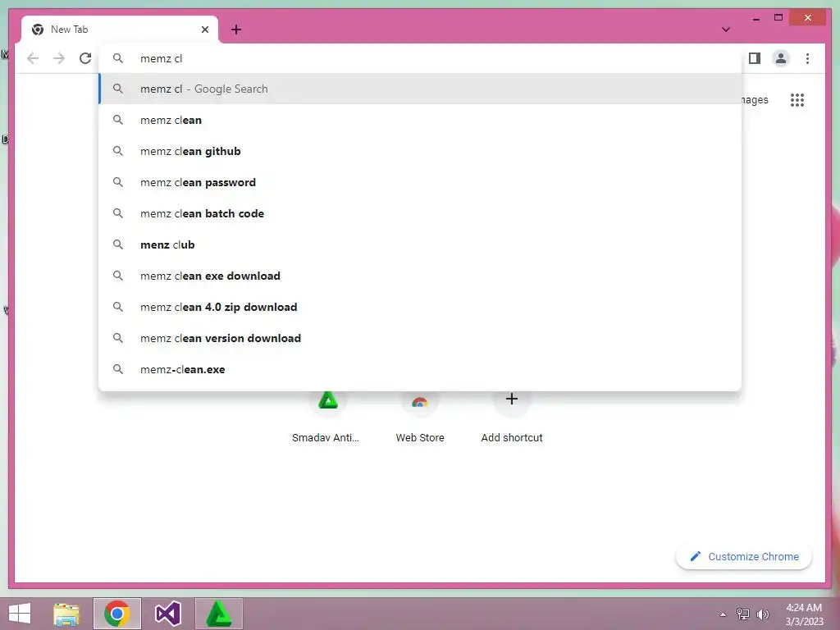The height and width of the screenshot is (630, 840).
Task: Go back using the back arrow
Action: click(x=33, y=58)
